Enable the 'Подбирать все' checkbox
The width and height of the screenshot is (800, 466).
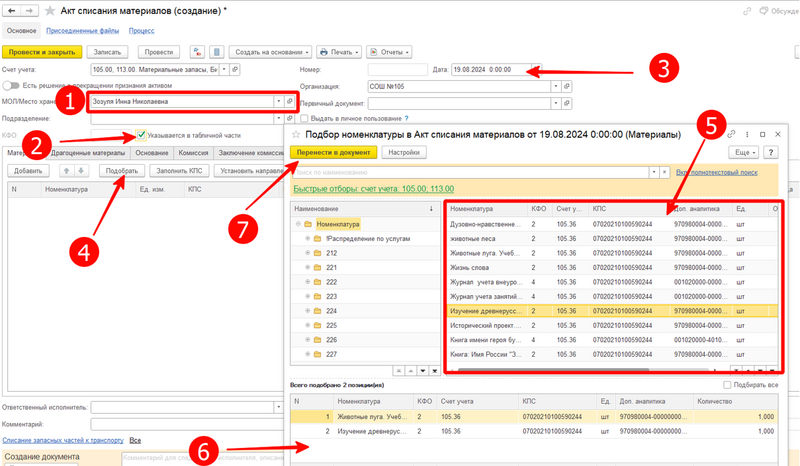(x=727, y=385)
